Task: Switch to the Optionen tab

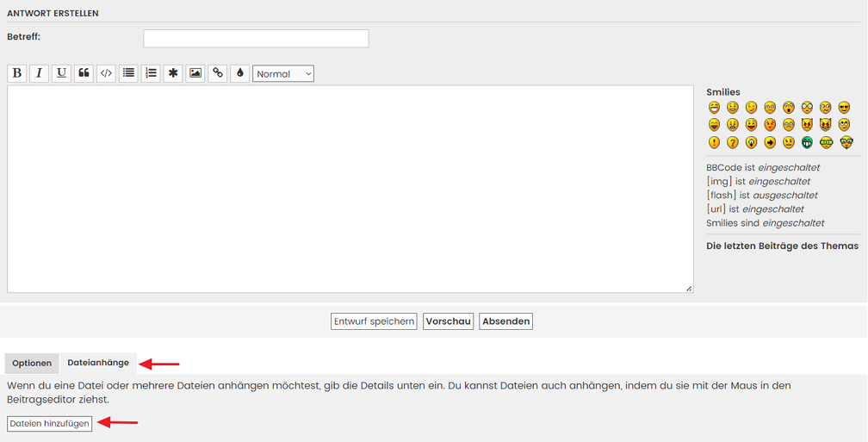Action: pyautogui.click(x=32, y=364)
